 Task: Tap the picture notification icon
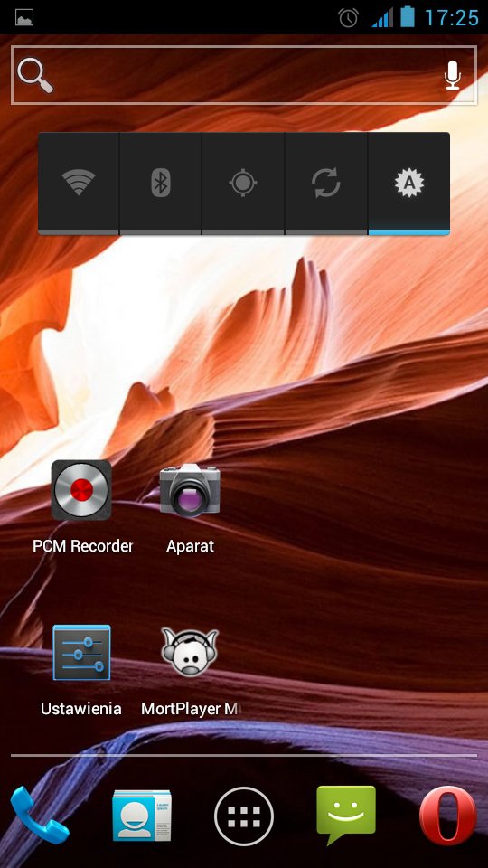pos(24,17)
